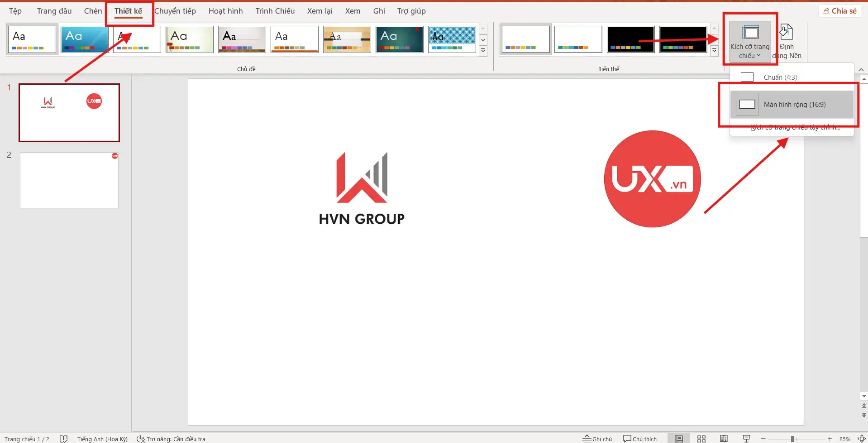Screen dimensions: 868x443
Task: Choose Màn hình rộng (16:9) size
Action: click(792, 104)
